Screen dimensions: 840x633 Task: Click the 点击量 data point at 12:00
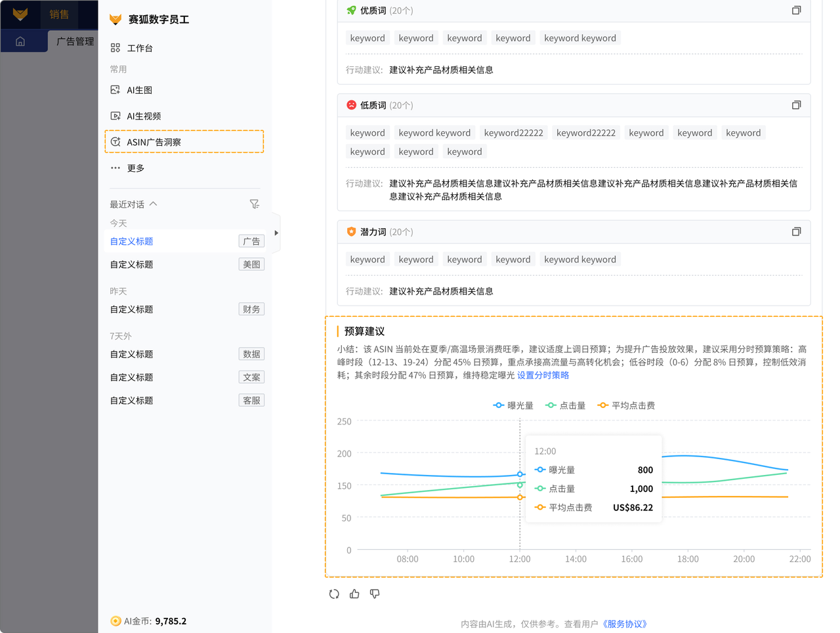[520, 485]
